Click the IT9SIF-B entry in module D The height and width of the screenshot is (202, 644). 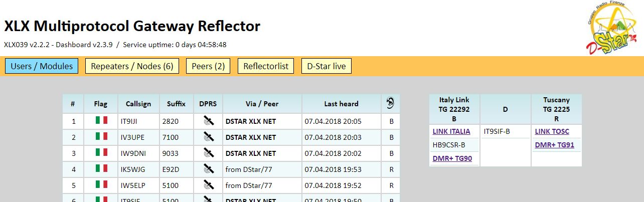point(497,131)
